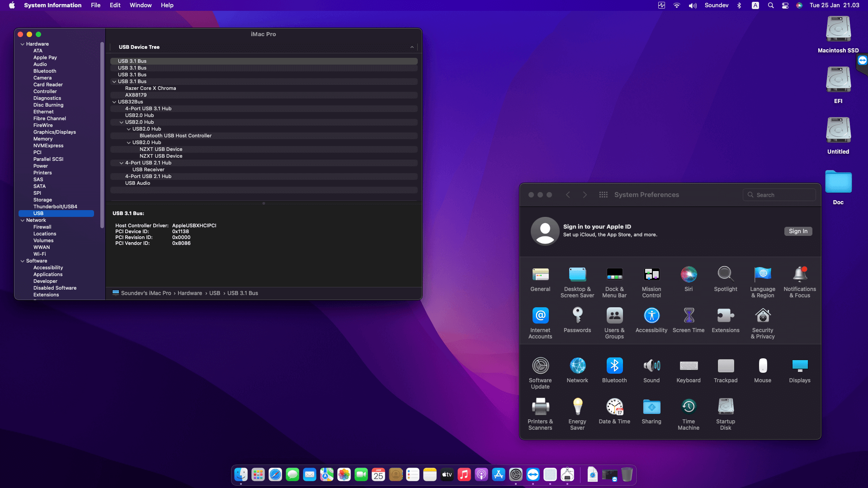Screen dimensions: 868x488
Task: Click the System Preferences search field
Action: (x=779, y=195)
